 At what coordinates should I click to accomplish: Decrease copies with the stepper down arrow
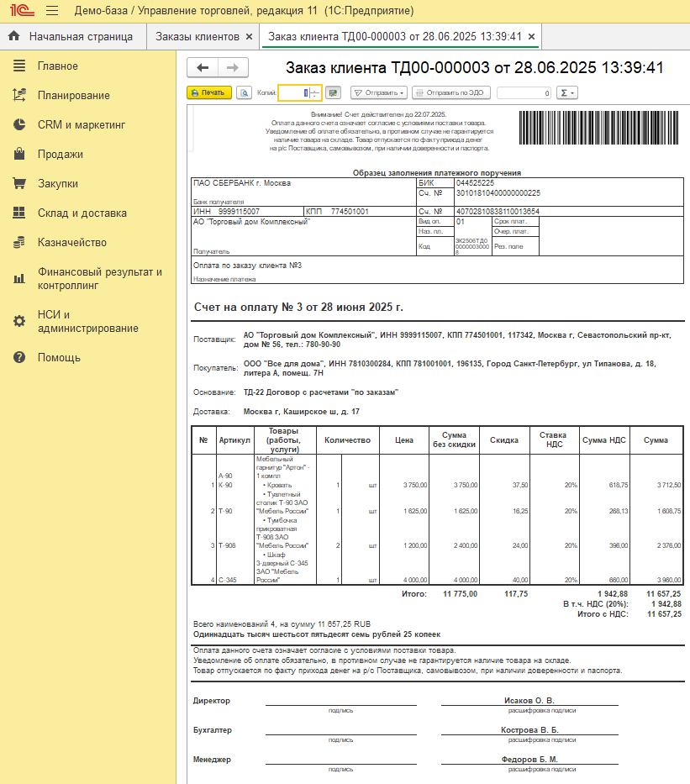click(x=315, y=96)
